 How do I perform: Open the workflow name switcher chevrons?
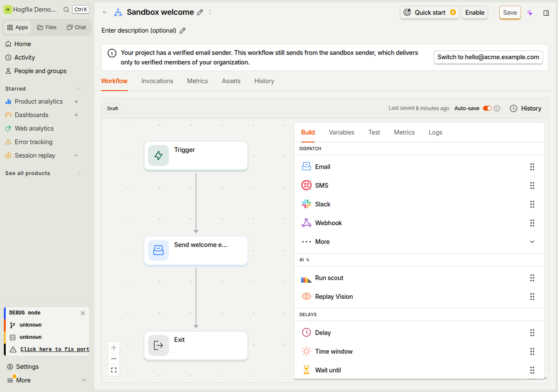(210, 12)
